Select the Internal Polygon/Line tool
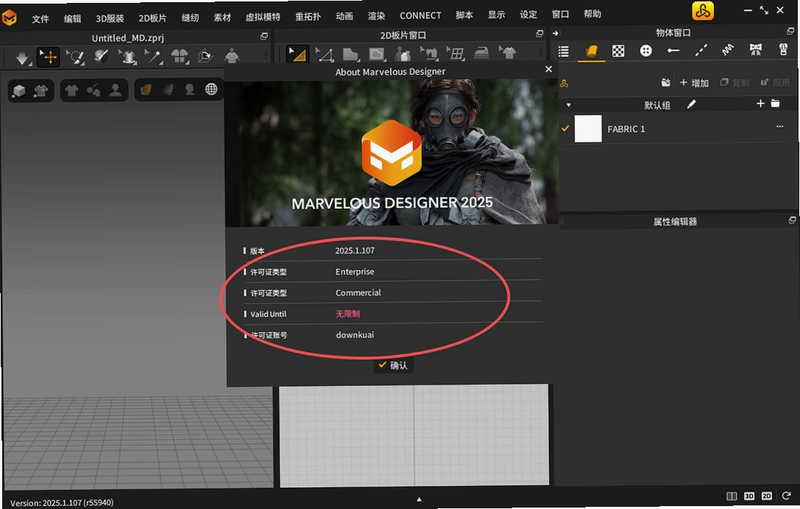 [377, 54]
